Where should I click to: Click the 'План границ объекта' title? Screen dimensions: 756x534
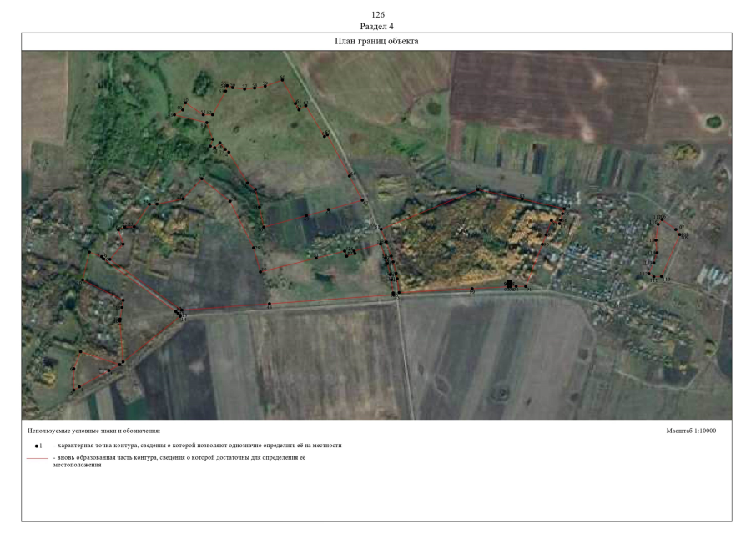(x=376, y=41)
